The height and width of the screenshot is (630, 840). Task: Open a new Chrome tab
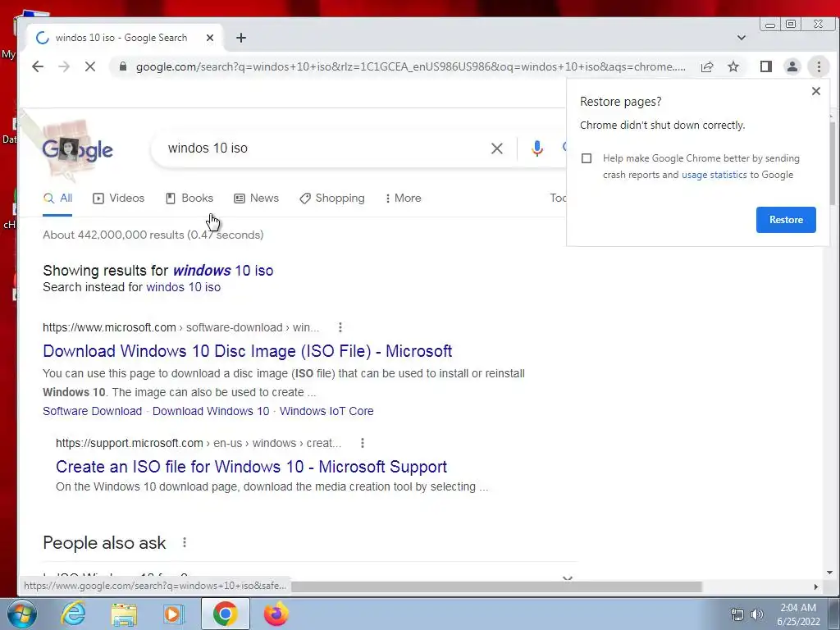click(x=241, y=38)
